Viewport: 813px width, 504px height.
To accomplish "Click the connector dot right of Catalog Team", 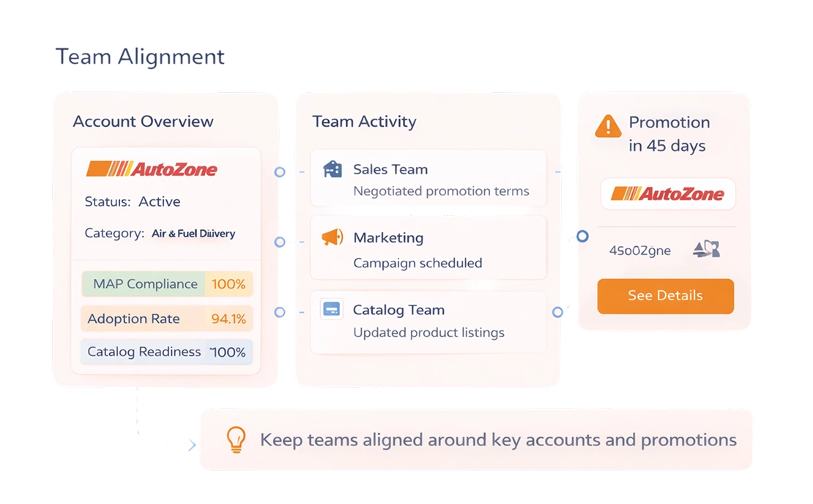I will (557, 312).
